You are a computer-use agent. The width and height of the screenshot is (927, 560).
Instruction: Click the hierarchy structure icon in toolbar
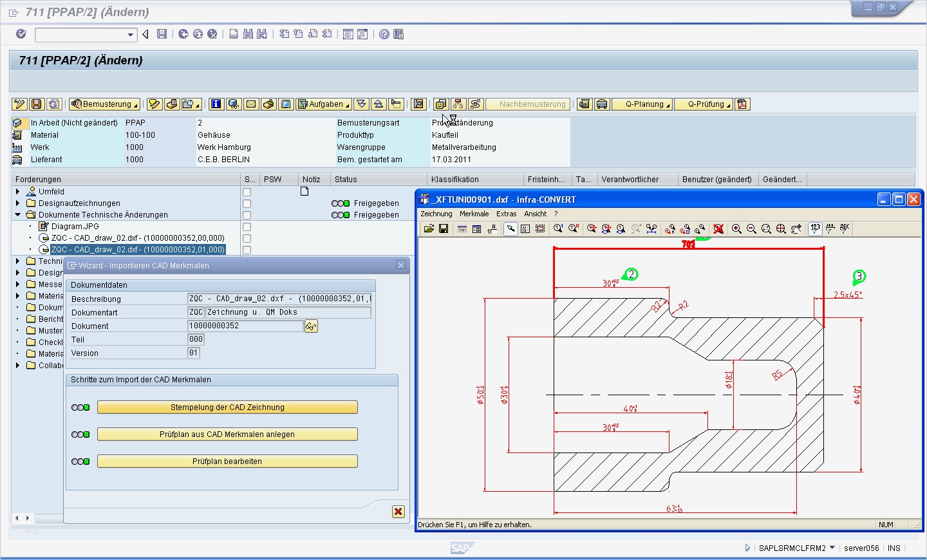pos(458,104)
